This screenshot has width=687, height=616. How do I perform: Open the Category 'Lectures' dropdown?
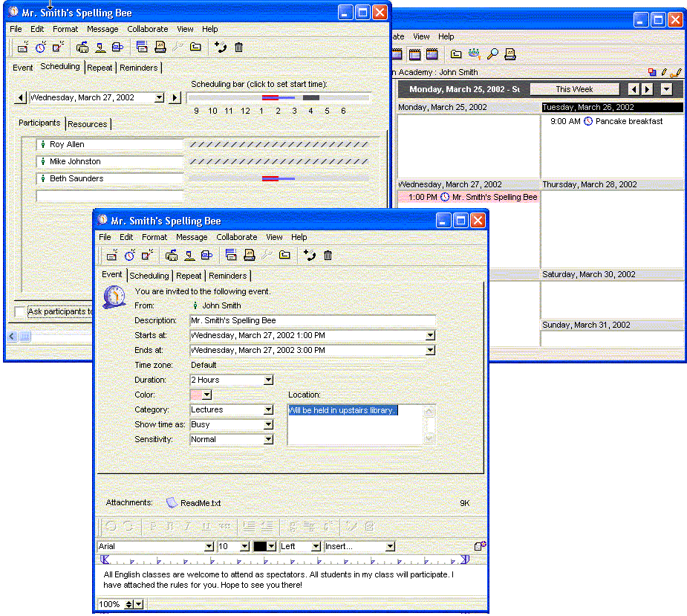point(268,410)
